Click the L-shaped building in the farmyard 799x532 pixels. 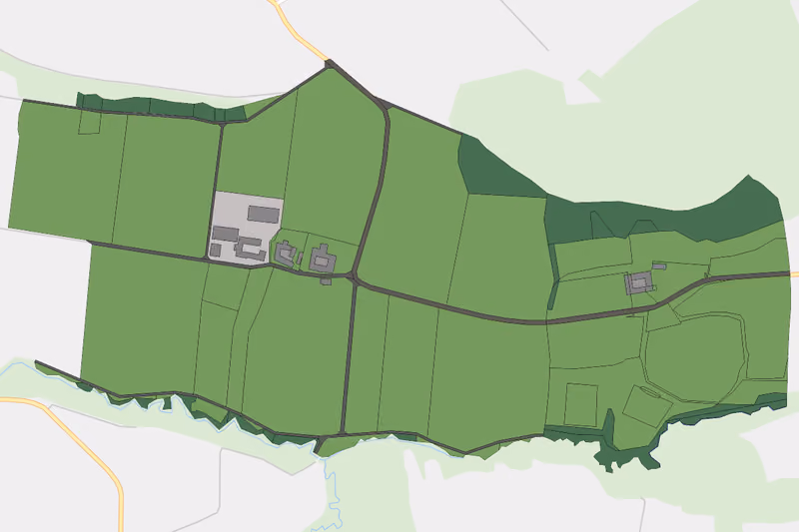point(251,249)
